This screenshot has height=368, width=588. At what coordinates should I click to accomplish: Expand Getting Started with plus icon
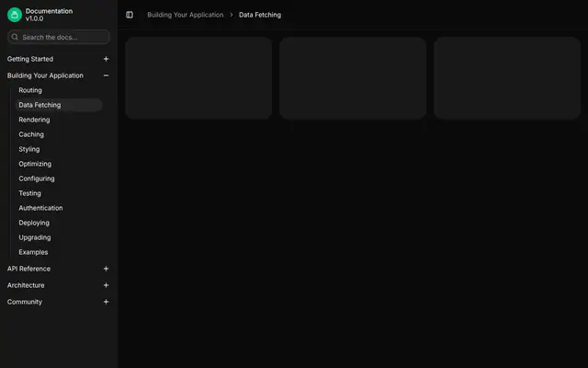pos(107,59)
